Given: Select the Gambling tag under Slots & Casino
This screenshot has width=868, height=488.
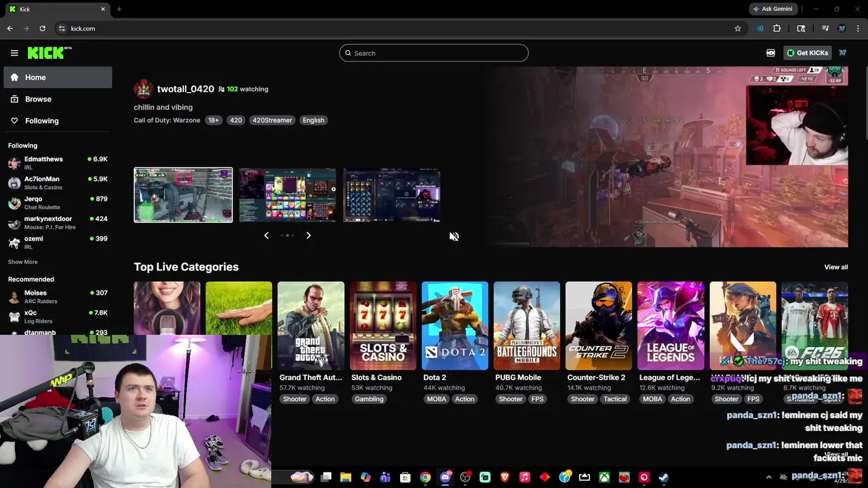Looking at the screenshot, I should tap(369, 399).
